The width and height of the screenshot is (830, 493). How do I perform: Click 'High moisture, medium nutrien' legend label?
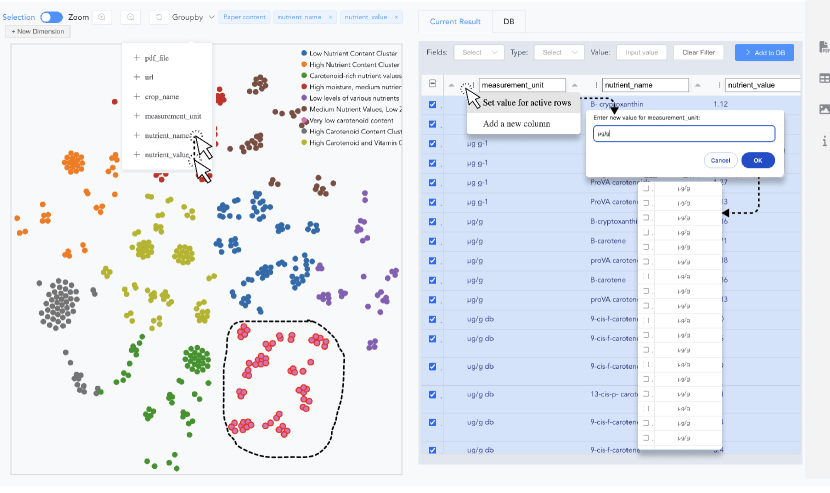pyautogui.click(x=355, y=87)
